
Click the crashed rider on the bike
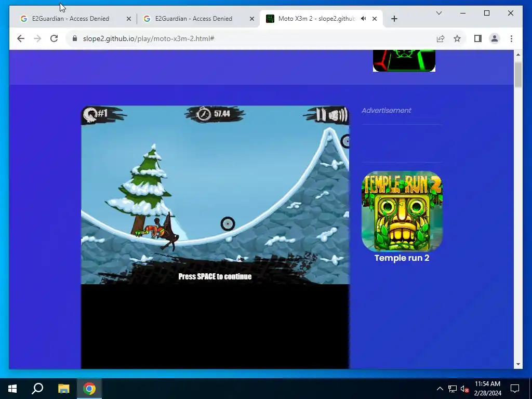pyautogui.click(x=158, y=232)
